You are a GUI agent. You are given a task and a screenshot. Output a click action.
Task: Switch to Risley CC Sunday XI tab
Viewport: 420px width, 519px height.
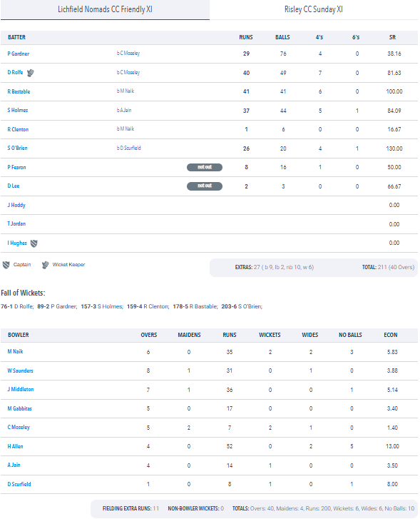click(x=314, y=9)
